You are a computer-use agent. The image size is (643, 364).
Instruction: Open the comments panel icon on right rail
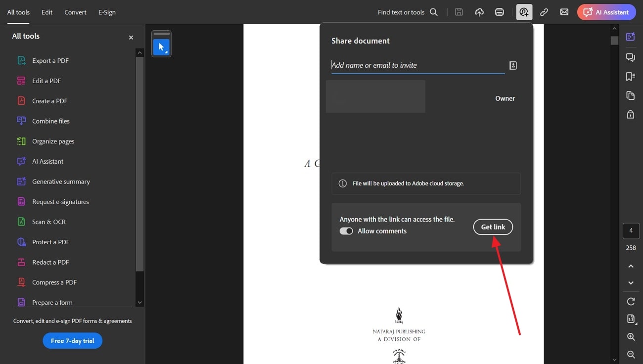631,57
